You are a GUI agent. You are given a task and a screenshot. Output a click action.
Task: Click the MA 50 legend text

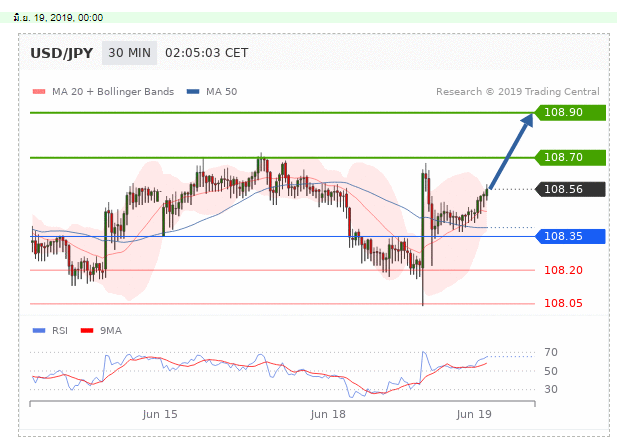(x=222, y=92)
